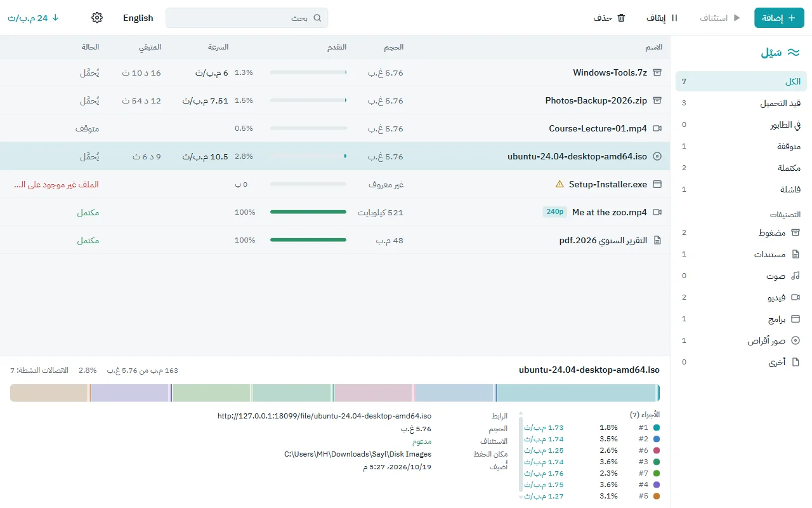Click the blue dot of segment #2

point(657,439)
